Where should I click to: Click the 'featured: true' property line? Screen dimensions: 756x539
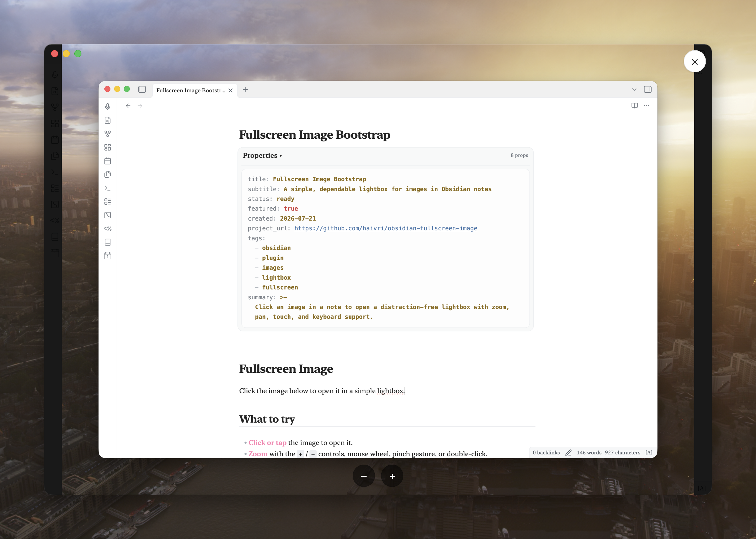pos(273,209)
